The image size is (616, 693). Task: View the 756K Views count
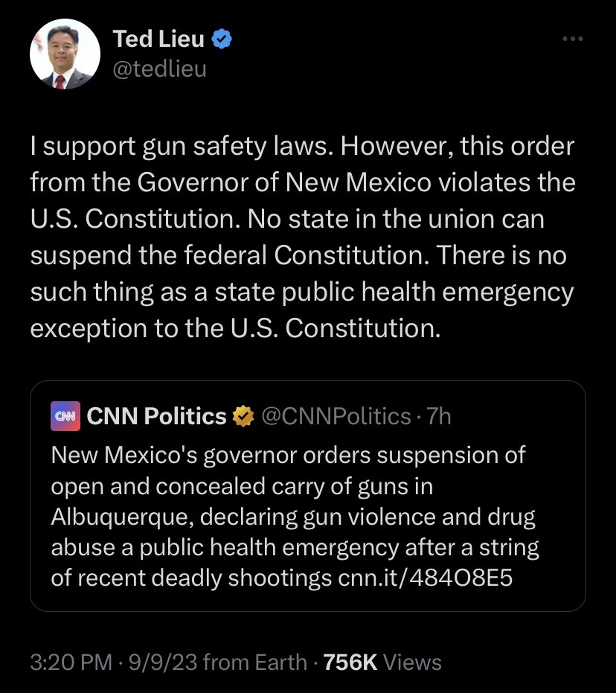click(380, 662)
